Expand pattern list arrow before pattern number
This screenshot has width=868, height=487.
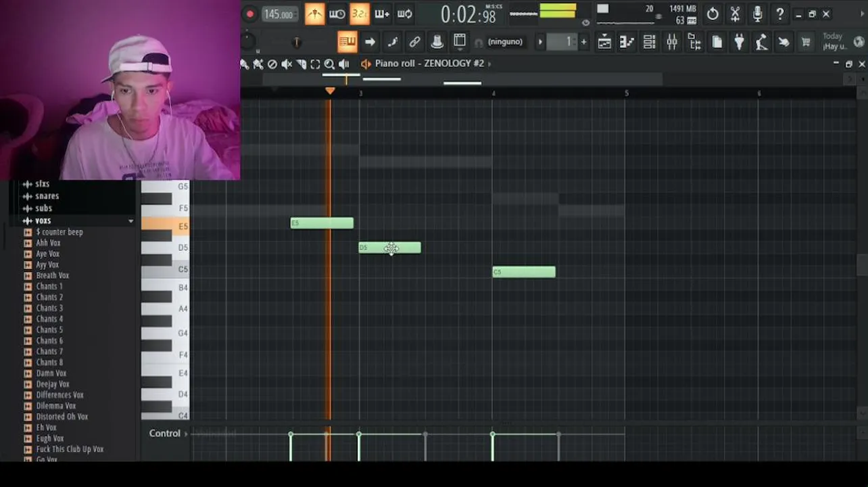(x=540, y=42)
